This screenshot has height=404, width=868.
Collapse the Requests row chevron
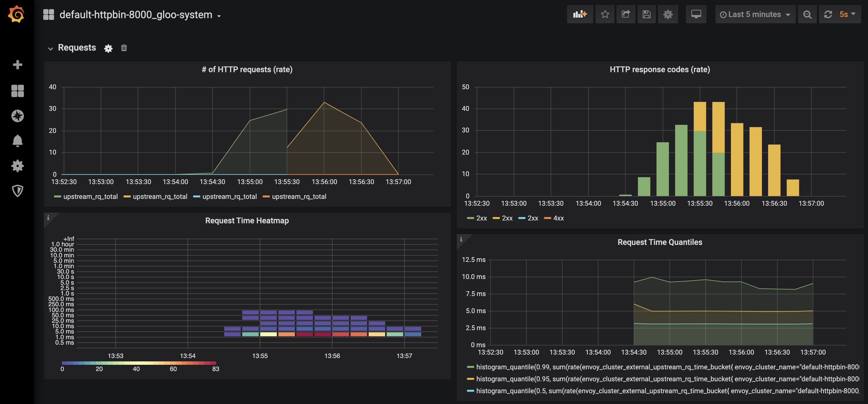(x=51, y=49)
